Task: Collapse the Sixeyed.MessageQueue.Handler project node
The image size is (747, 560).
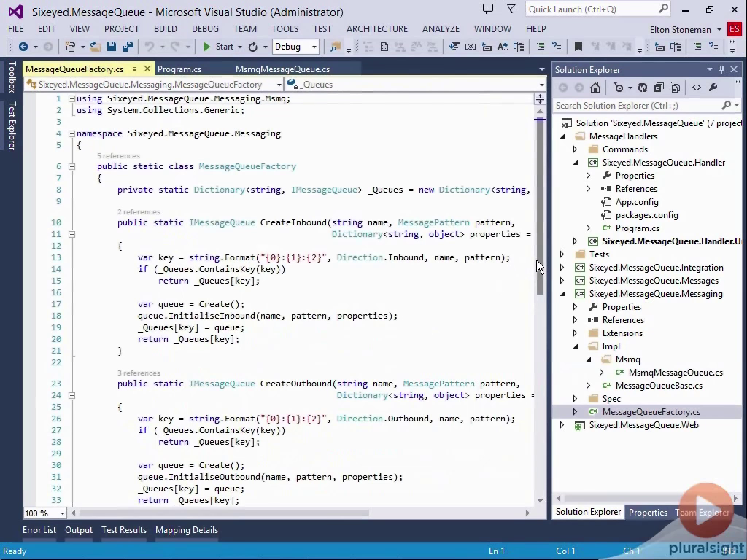Action: point(576,163)
